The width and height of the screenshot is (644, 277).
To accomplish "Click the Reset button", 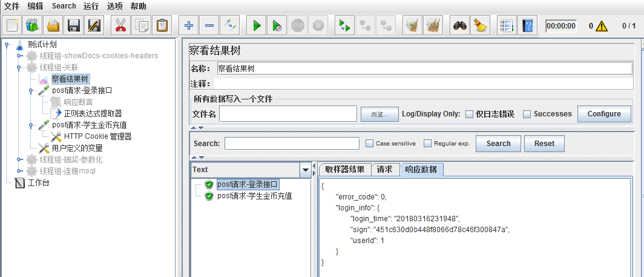I will point(544,144).
